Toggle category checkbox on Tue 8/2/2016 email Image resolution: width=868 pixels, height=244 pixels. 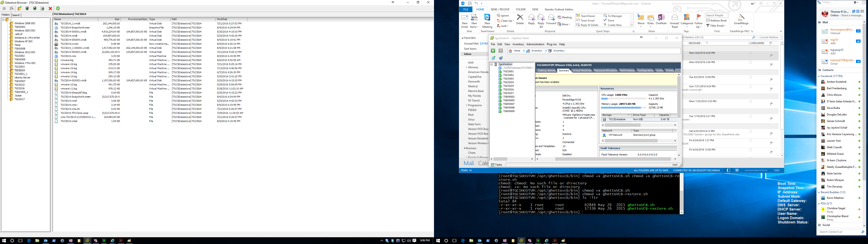point(750,77)
